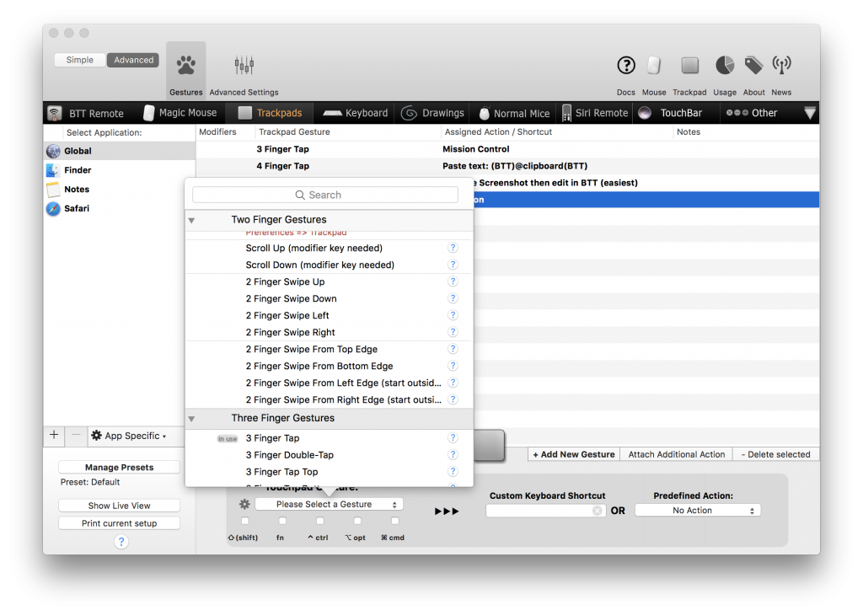Enable the shift modifier checkbox

pyautogui.click(x=245, y=521)
